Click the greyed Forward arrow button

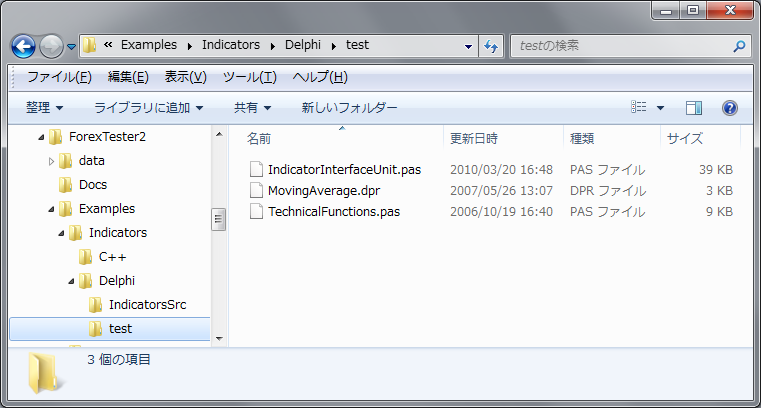[x=51, y=47]
